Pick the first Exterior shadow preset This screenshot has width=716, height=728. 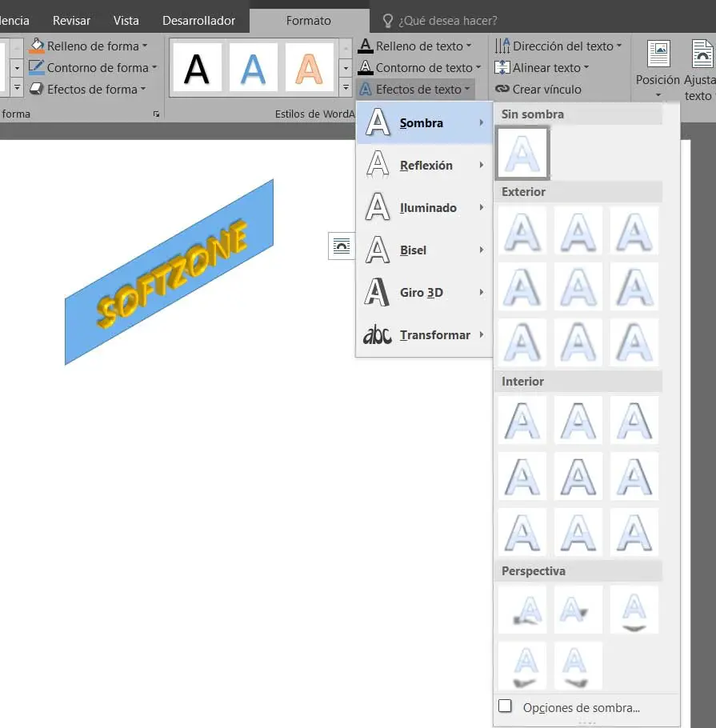pos(522,231)
